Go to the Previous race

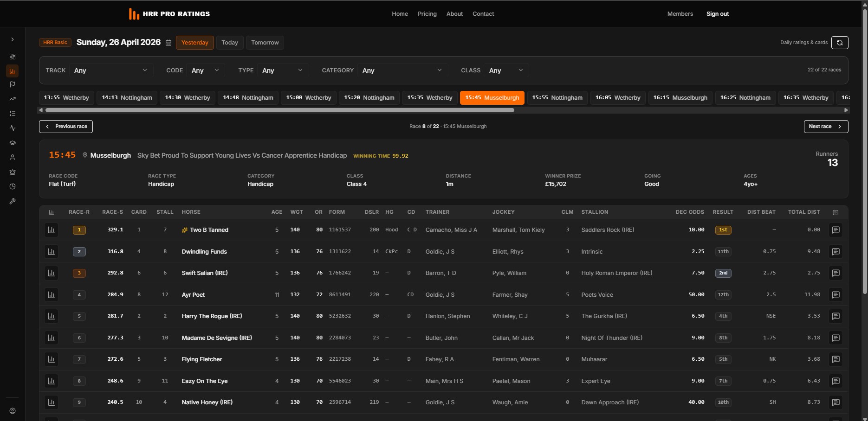[66, 127]
